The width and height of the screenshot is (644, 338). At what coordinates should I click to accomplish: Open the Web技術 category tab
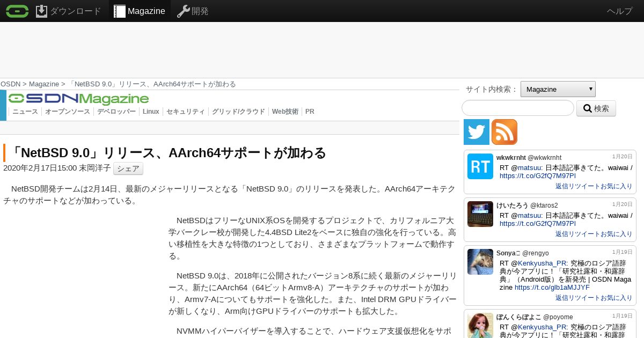(x=285, y=112)
